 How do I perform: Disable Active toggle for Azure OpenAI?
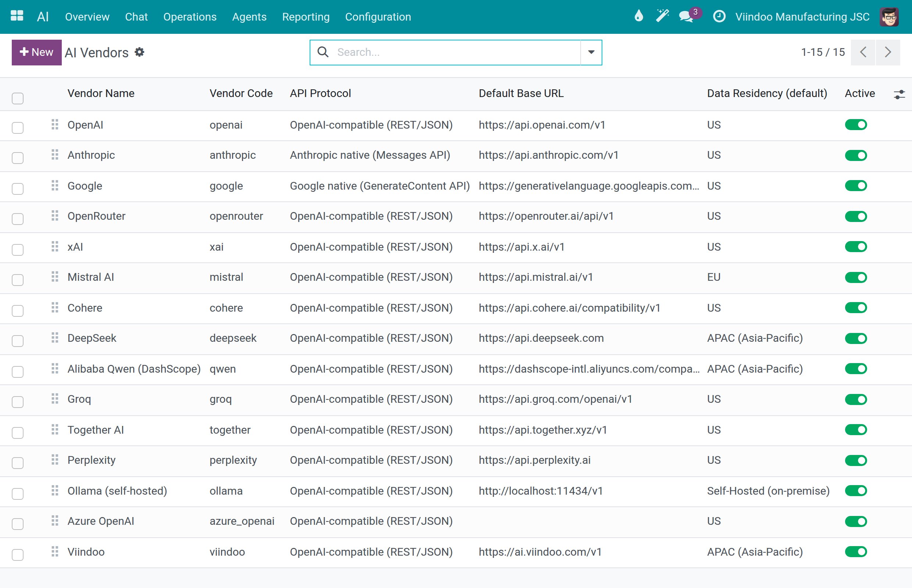click(856, 521)
